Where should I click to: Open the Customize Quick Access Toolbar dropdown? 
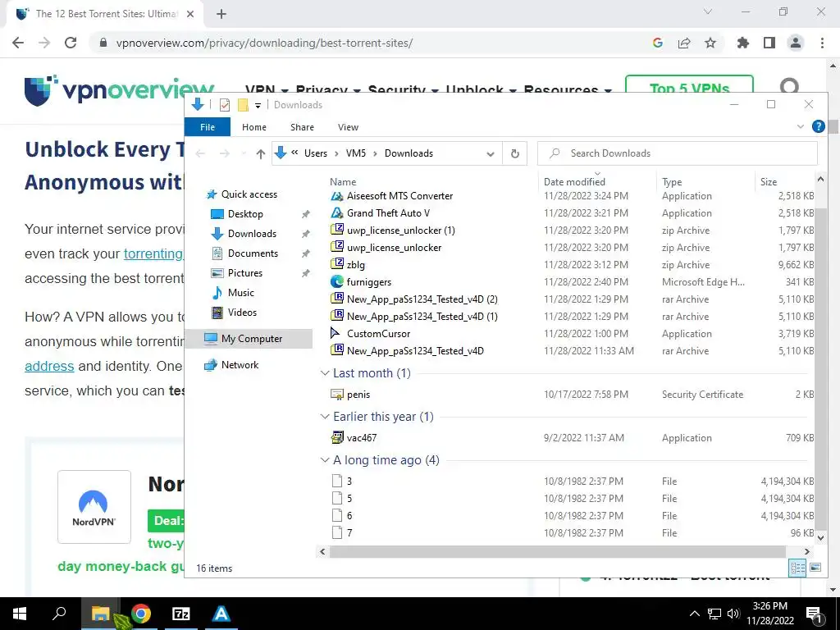258,106
